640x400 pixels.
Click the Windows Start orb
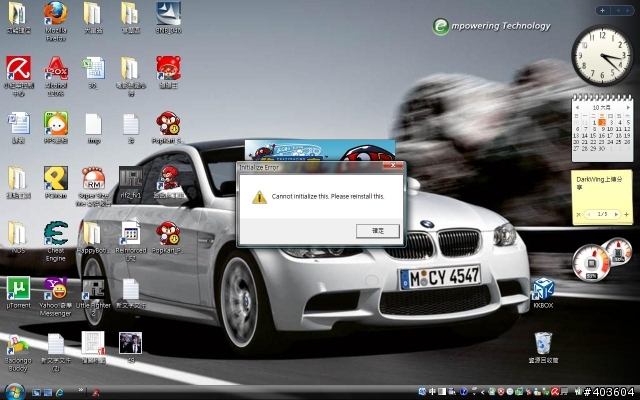[15, 392]
